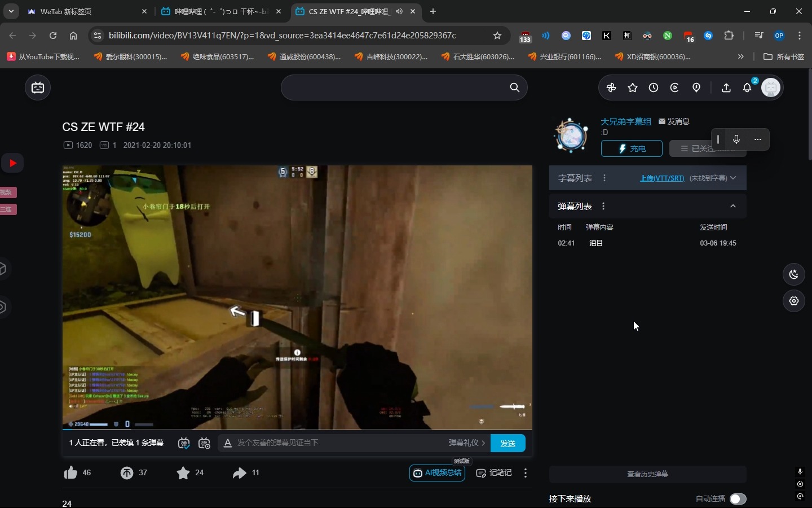Click the Bilibili home logo icon
812x508 pixels.
point(38,87)
